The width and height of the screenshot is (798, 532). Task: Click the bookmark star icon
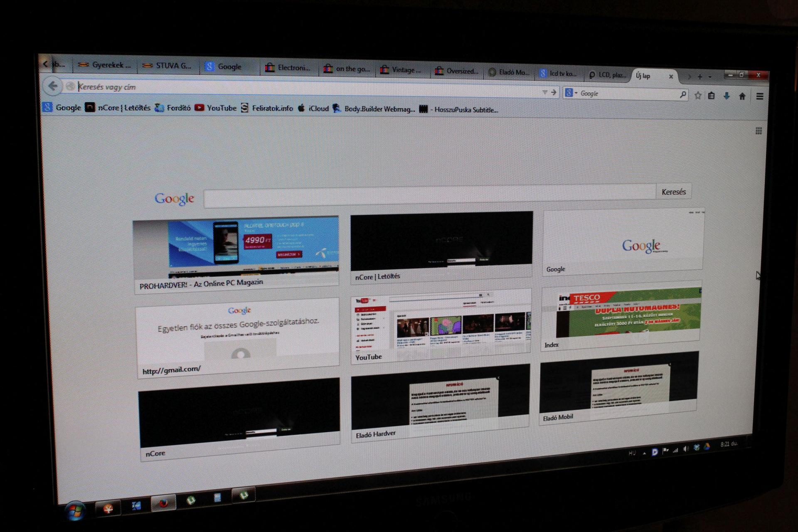pyautogui.click(x=698, y=96)
